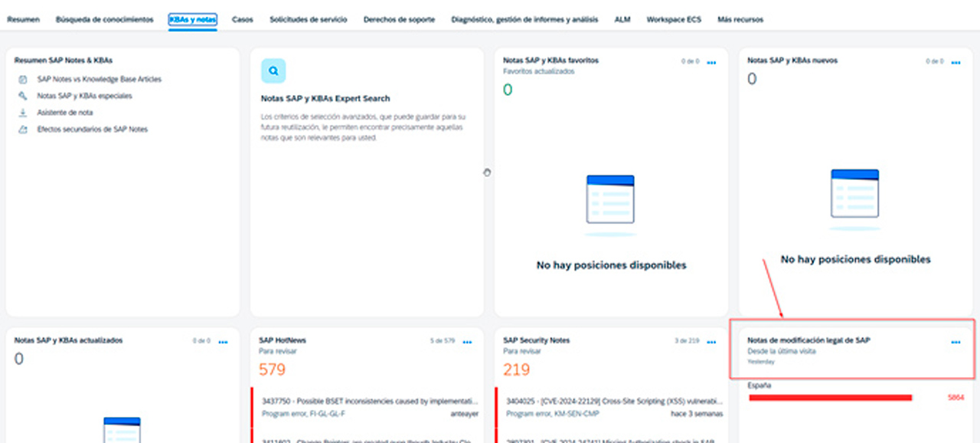Click the SAP Notes vs Knowledge Base Articles icon
Viewport: 980px width, 443px height.
click(x=23, y=79)
